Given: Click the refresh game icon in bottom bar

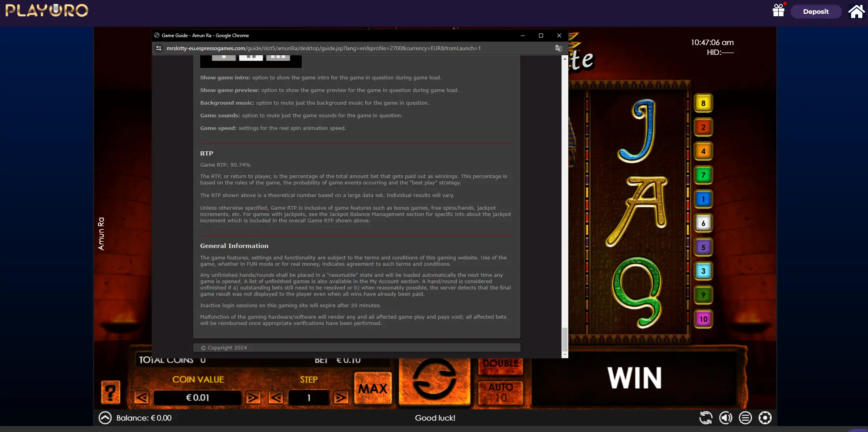Looking at the screenshot, I should pyautogui.click(x=706, y=418).
